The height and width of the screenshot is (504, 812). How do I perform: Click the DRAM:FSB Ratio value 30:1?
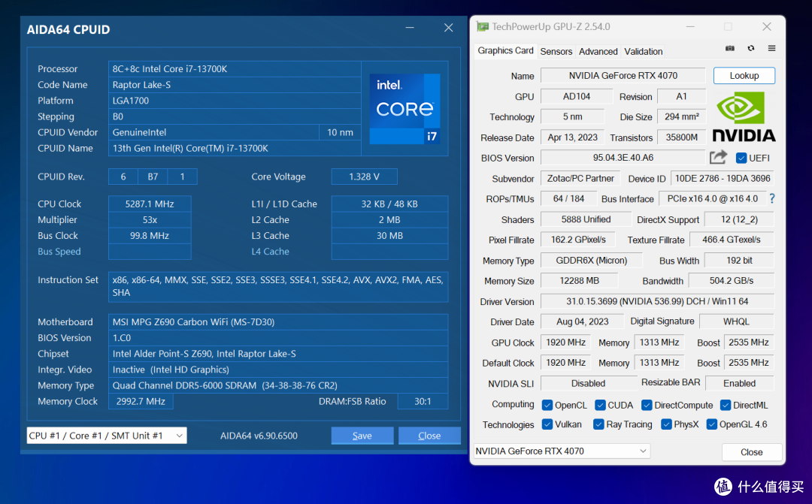[x=423, y=402]
